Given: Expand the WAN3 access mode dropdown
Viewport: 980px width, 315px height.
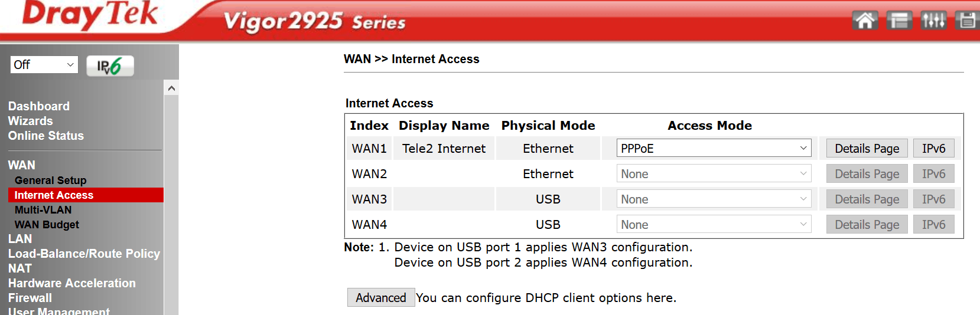Looking at the screenshot, I should click(x=714, y=199).
